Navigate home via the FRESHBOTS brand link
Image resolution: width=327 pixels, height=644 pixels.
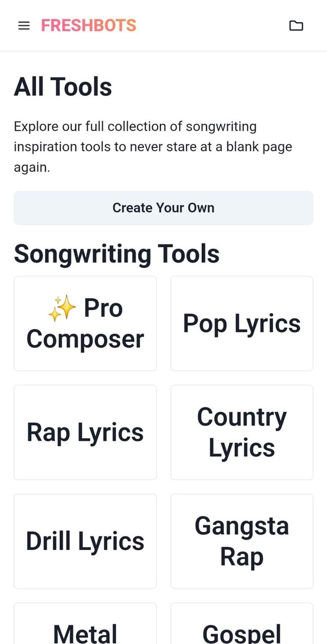88,26
